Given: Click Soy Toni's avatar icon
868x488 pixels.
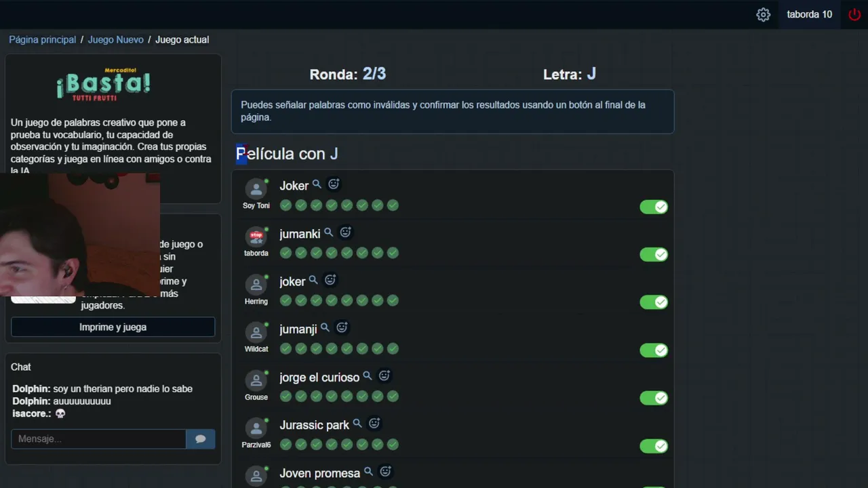Looking at the screenshot, I should point(256,189).
